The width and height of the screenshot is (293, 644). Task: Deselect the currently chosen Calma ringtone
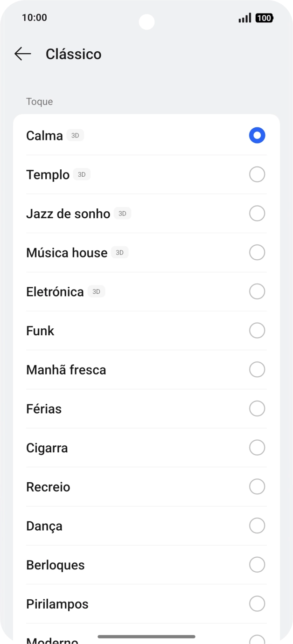coord(257,135)
